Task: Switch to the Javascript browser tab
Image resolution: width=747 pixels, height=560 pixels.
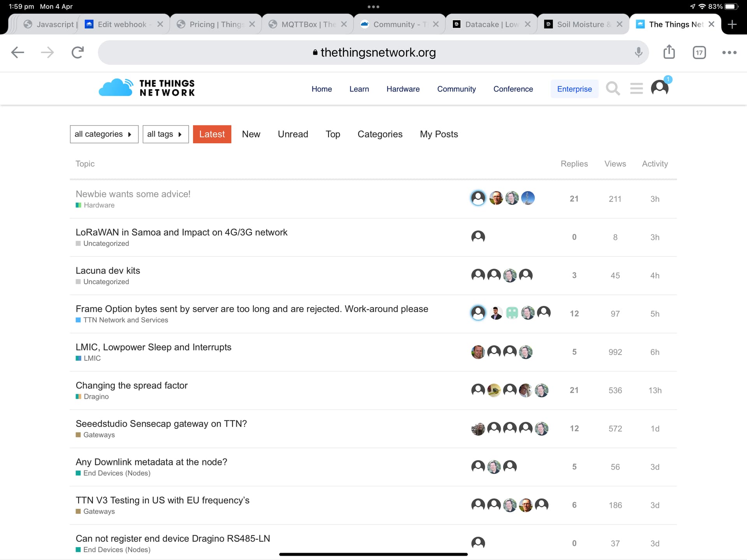Action: tap(51, 24)
